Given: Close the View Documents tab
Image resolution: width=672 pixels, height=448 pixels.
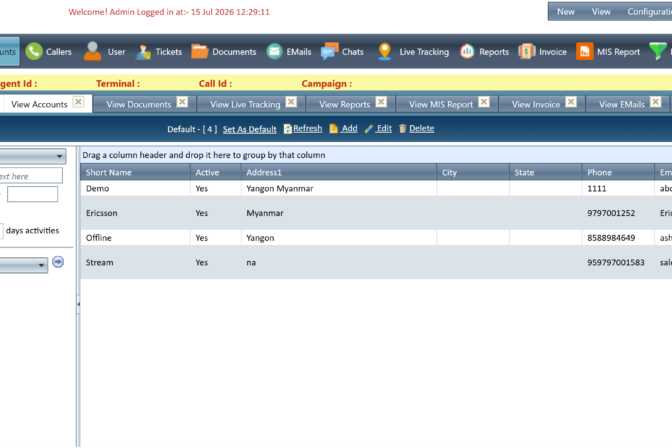Looking at the screenshot, I should tap(182, 102).
